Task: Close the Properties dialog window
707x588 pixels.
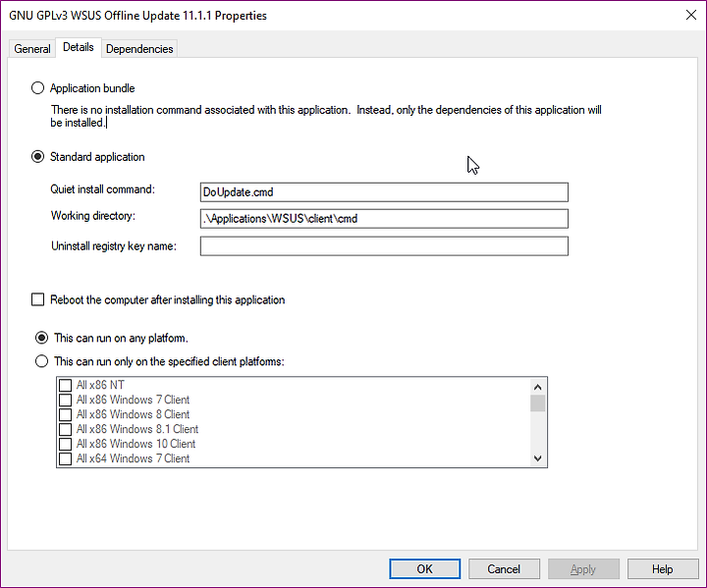Action: 690,15
